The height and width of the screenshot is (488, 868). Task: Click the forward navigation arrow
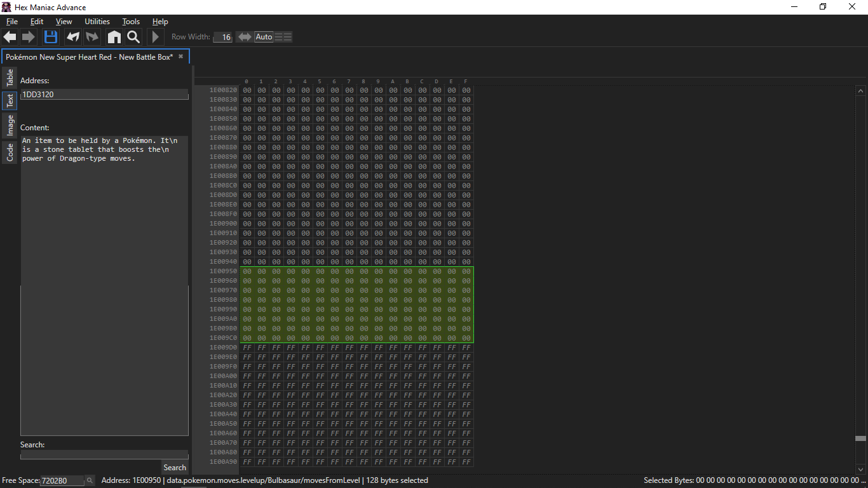29,37
